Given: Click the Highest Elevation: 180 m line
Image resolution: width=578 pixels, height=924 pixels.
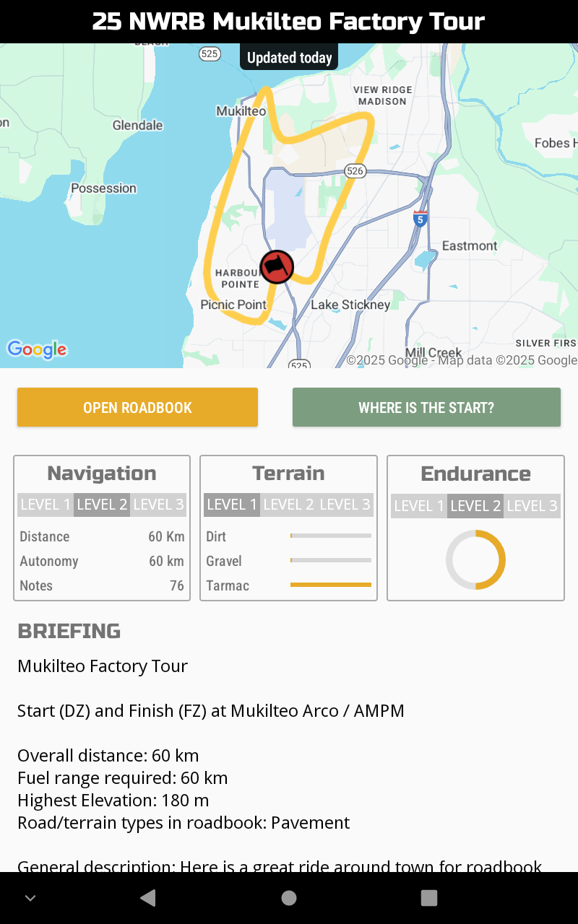Looking at the screenshot, I should coord(113,801).
